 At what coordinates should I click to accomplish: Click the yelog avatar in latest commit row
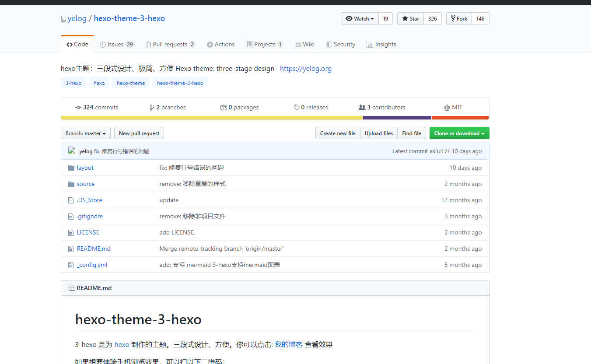[x=72, y=151]
